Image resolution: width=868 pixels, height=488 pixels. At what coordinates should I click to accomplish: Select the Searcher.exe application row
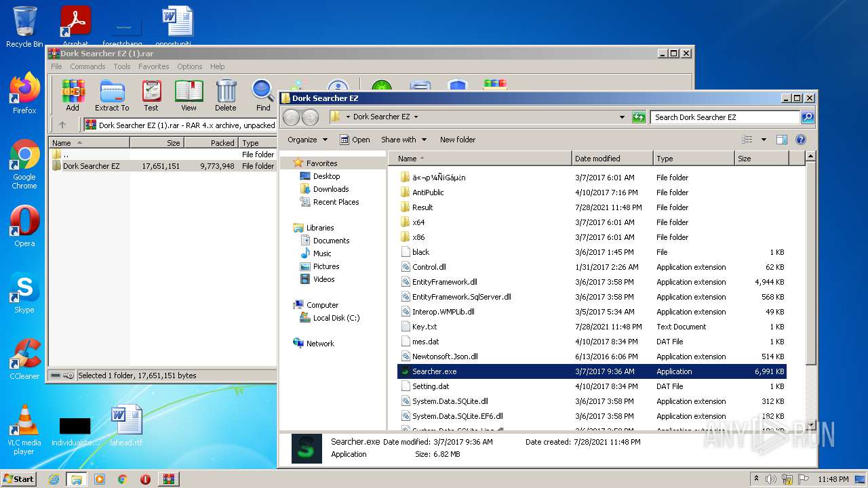point(592,371)
